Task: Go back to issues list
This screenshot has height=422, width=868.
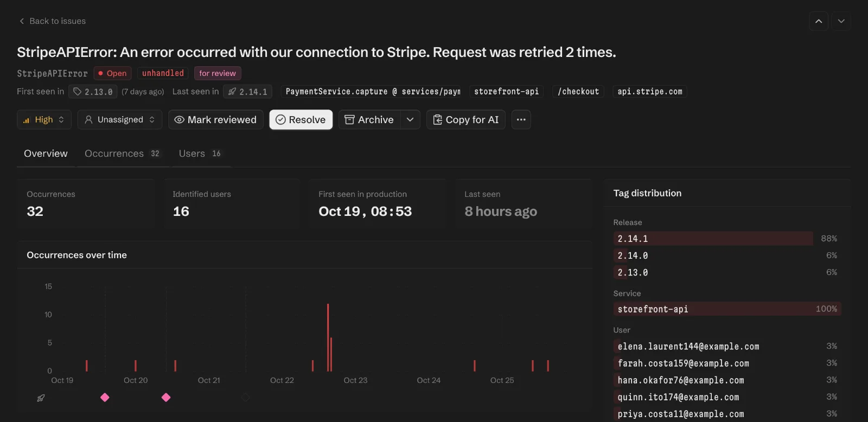Action: point(52,21)
